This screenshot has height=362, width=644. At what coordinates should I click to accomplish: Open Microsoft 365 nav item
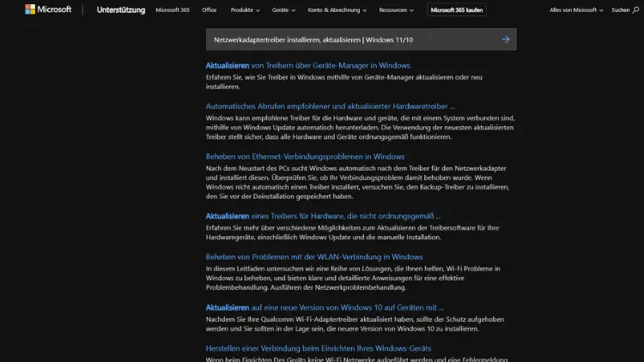pyautogui.click(x=173, y=9)
